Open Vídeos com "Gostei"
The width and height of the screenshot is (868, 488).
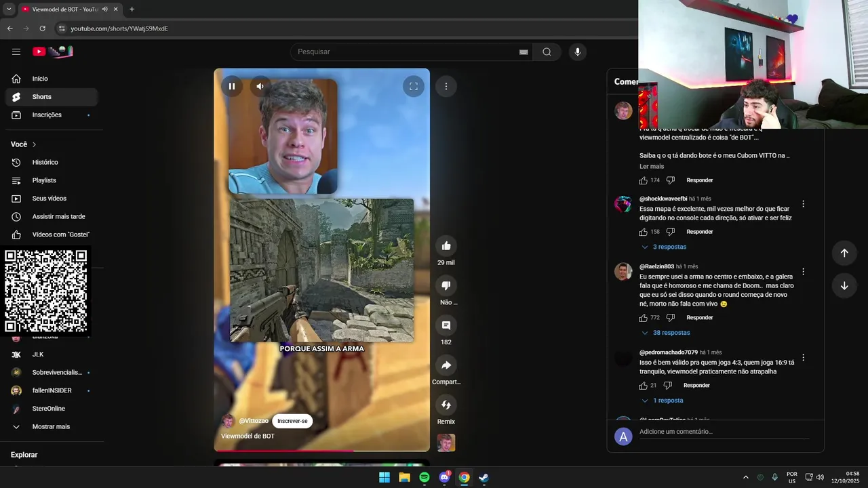pyautogui.click(x=52, y=235)
